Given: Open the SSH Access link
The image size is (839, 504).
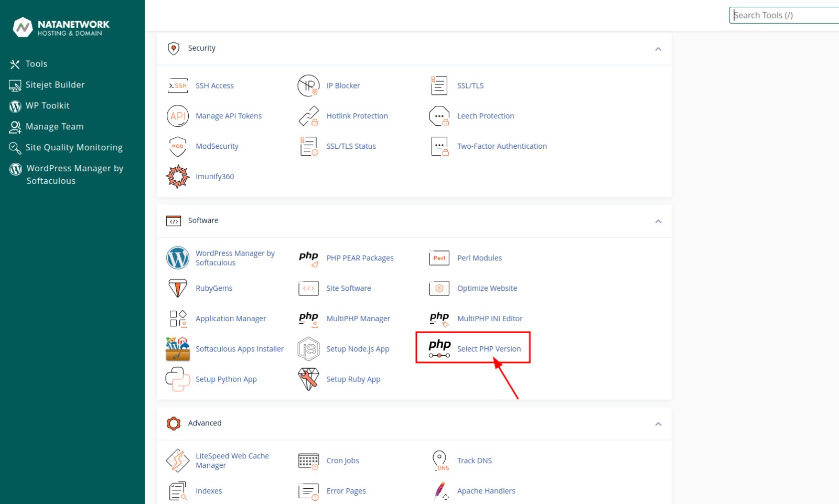Looking at the screenshot, I should [214, 85].
